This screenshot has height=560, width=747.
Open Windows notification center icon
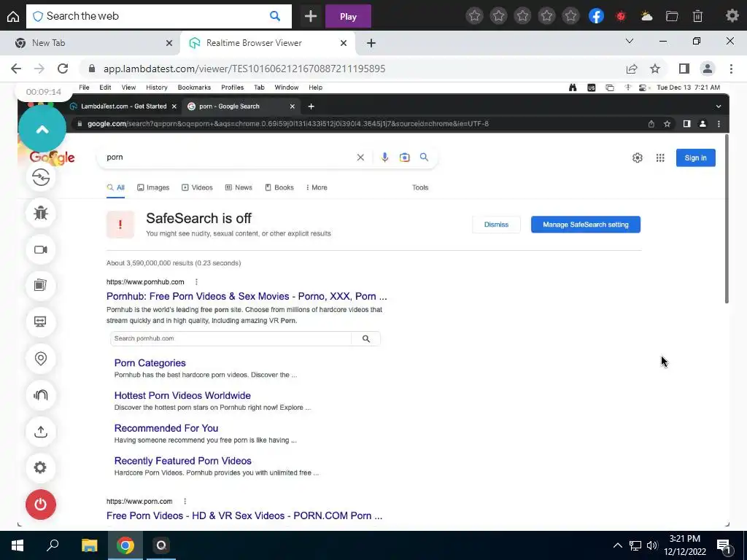(x=724, y=545)
